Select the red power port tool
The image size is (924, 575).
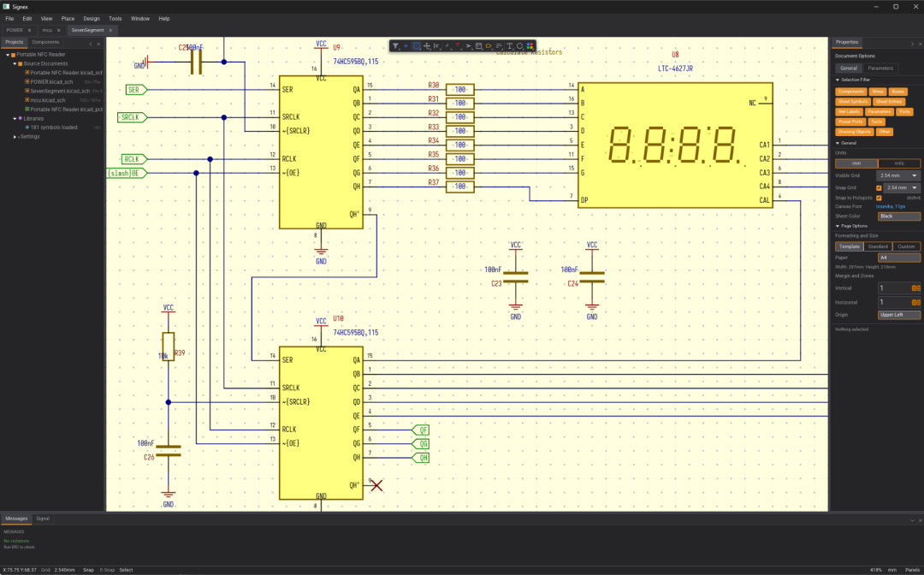coord(457,46)
